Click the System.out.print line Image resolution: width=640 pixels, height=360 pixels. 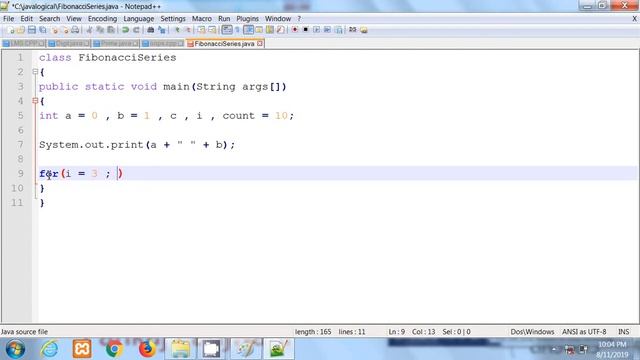(x=137, y=145)
